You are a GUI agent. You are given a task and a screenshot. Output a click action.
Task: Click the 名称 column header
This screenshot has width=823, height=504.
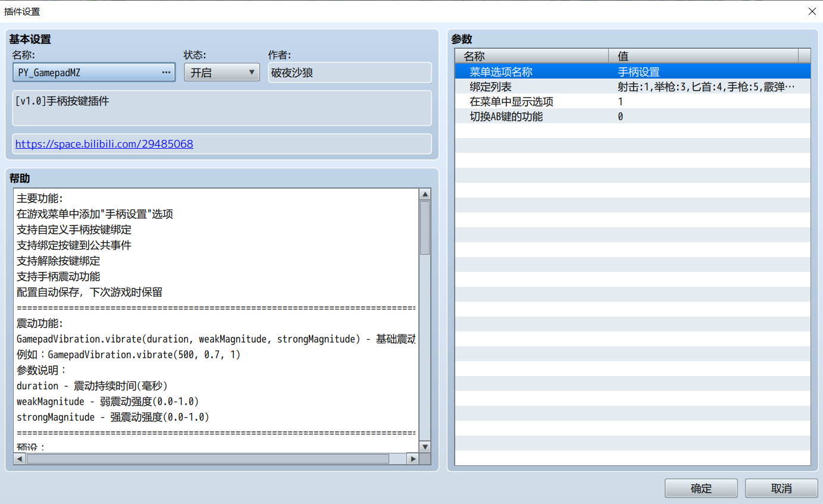(531, 56)
